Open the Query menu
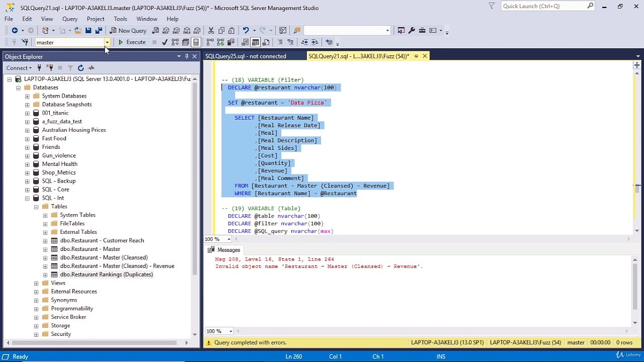 [x=70, y=19]
